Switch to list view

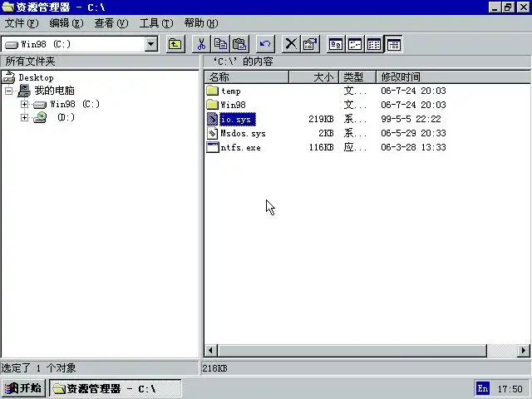point(374,44)
